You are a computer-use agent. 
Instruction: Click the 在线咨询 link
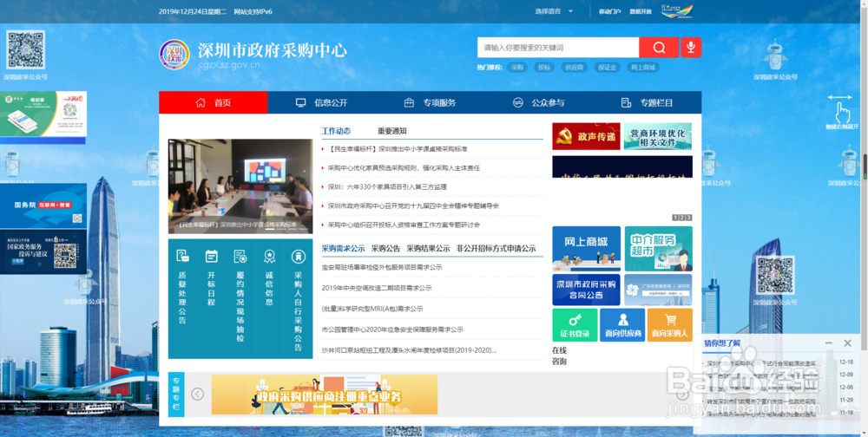[559, 355]
